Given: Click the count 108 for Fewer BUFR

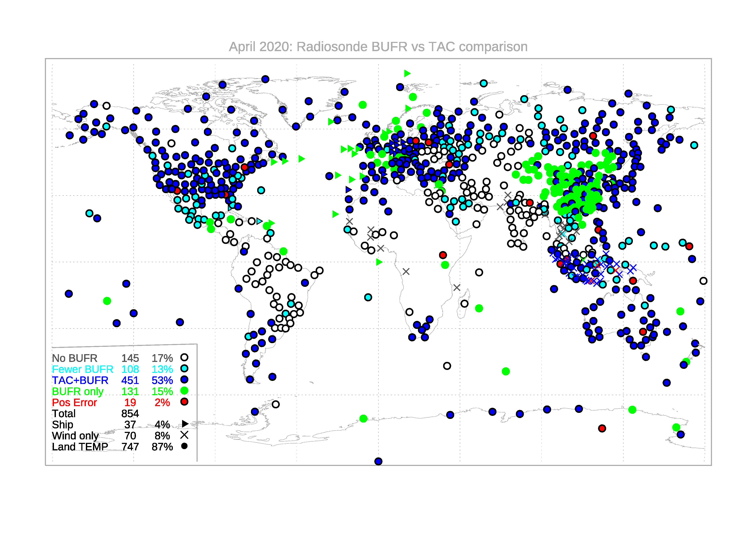Looking at the screenshot, I should [x=130, y=369].
